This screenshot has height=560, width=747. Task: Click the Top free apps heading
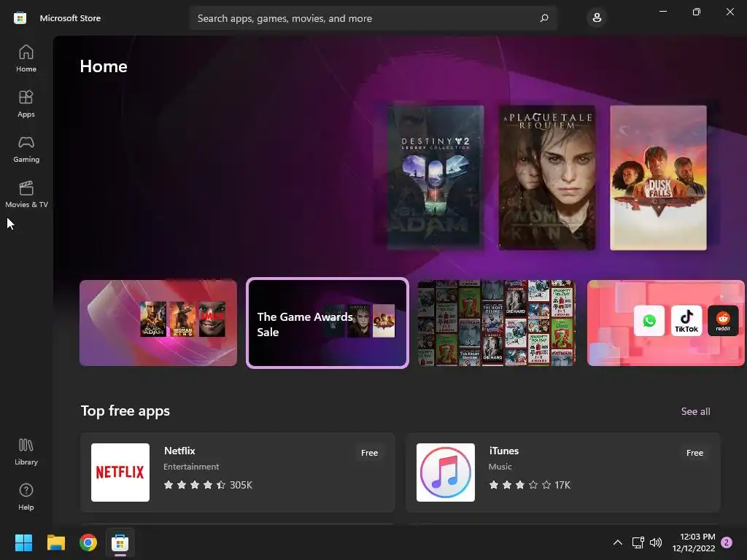point(125,411)
